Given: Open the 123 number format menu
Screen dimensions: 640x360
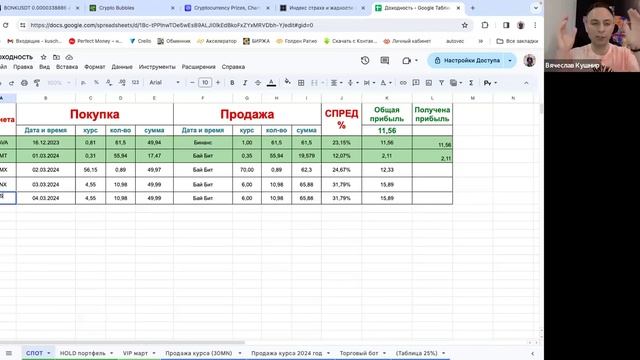Looking at the screenshot, I should pos(135,83).
